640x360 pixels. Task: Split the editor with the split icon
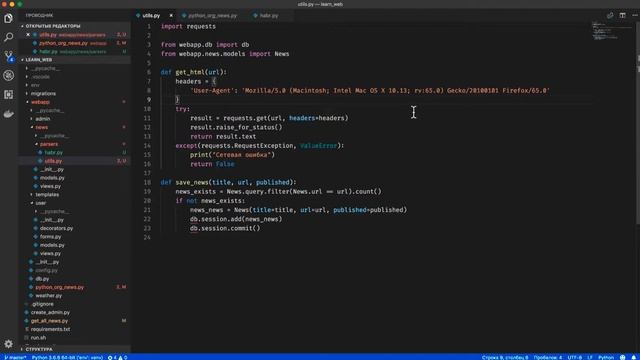point(622,16)
